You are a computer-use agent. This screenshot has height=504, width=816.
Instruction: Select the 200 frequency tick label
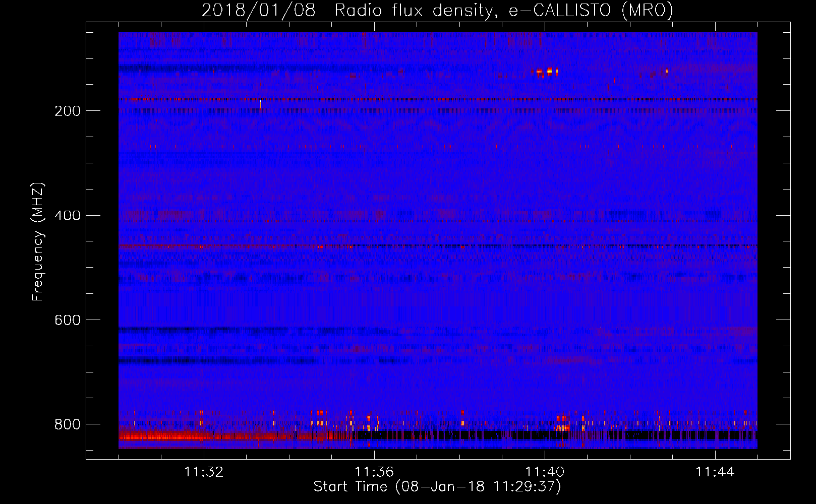click(x=67, y=111)
